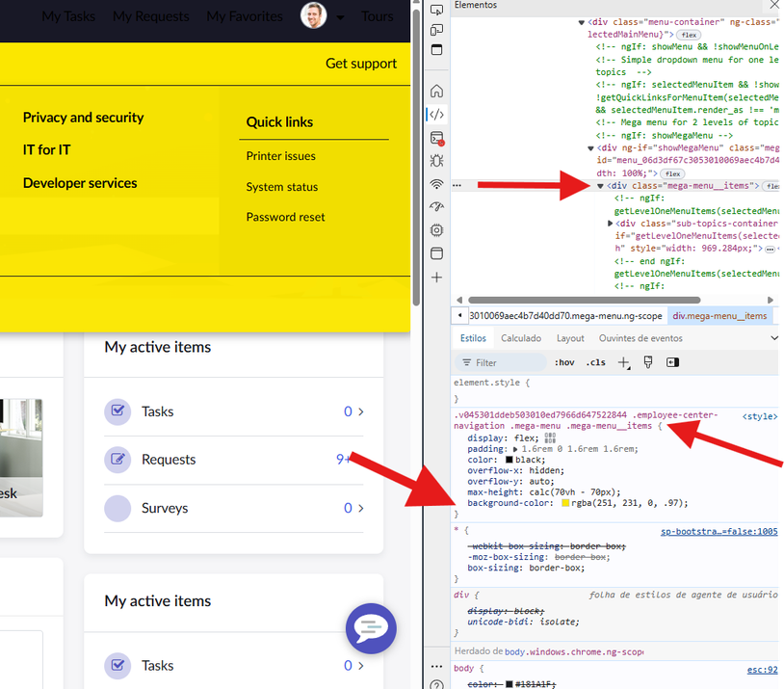This screenshot has height=689, width=784.
Task: Open IT for IT topic
Action: tap(46, 150)
